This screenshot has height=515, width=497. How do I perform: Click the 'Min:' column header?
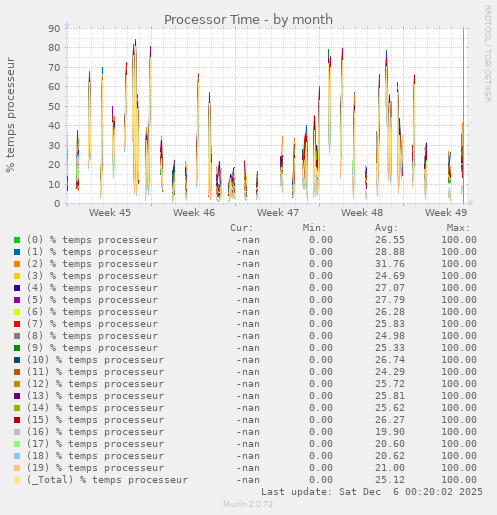314,228
